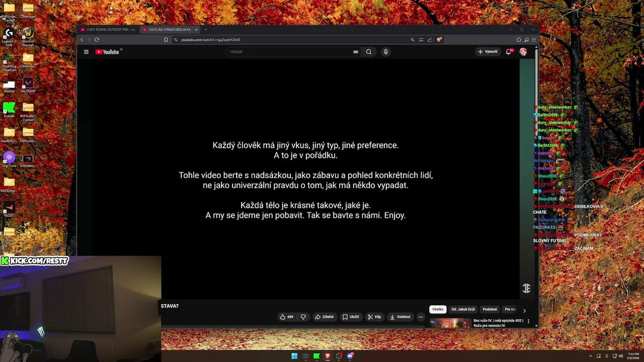Open OBS Studio from taskbar
Viewport: 644px width, 362px height.
coord(339,356)
